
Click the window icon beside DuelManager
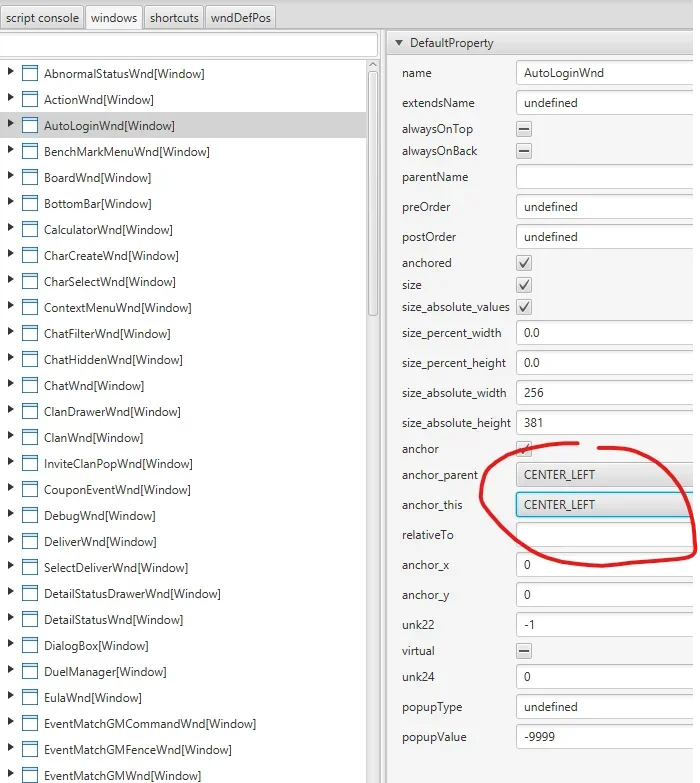click(30, 671)
